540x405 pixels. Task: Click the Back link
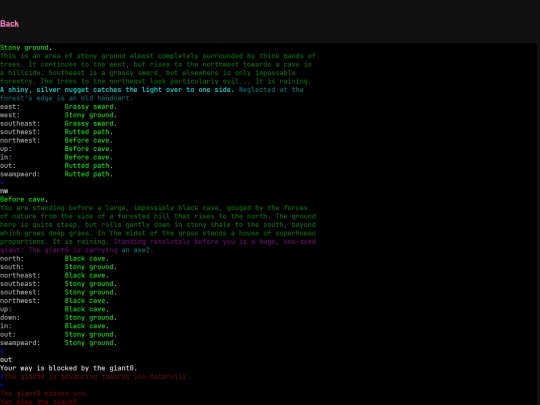coord(10,23)
